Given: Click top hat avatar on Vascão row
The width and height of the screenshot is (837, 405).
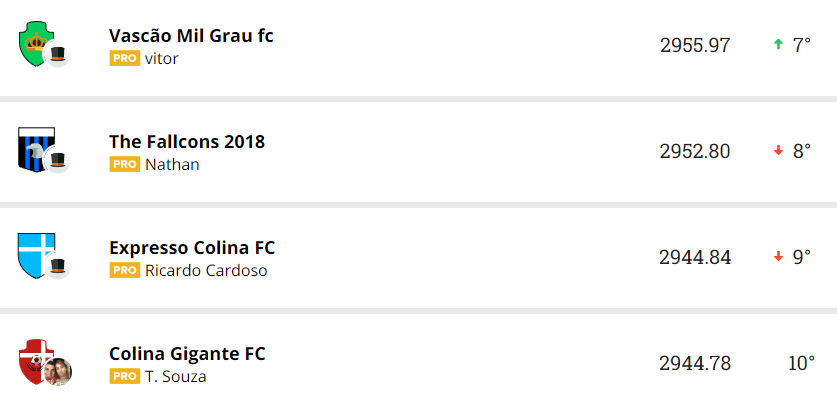Looking at the screenshot, I should [x=58, y=54].
